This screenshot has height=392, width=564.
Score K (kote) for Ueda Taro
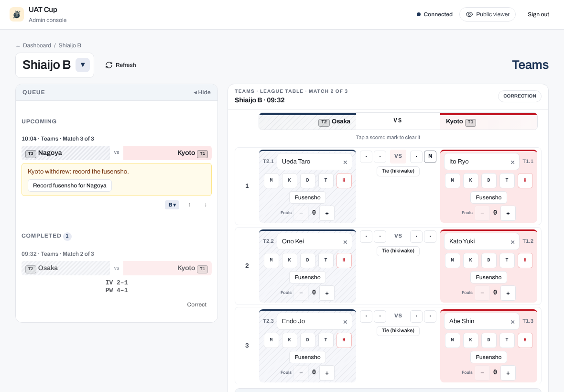[x=289, y=180]
